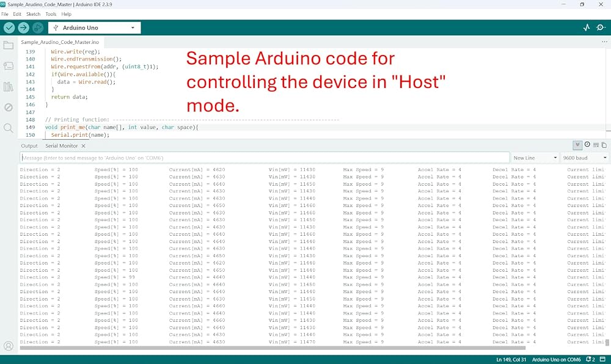Select the Sample_Arudino_Code_Master.ino editor tab
Image resolution: width=611 pixels, height=364 pixels.
60,42
